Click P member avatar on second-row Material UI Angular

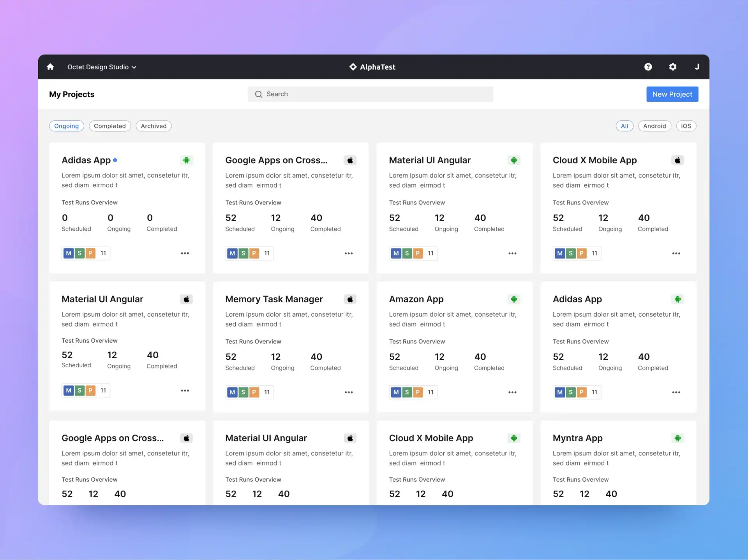90,390
